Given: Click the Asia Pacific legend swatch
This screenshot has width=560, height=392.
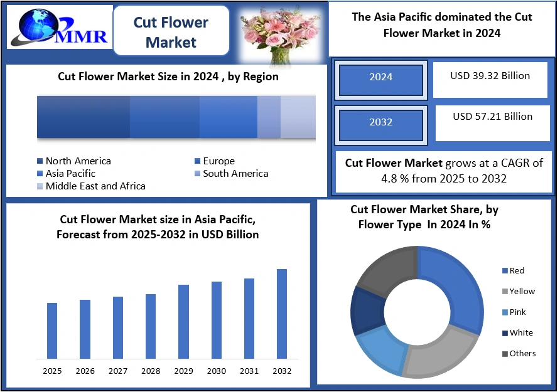Looking at the screenshot, I should (x=41, y=174).
